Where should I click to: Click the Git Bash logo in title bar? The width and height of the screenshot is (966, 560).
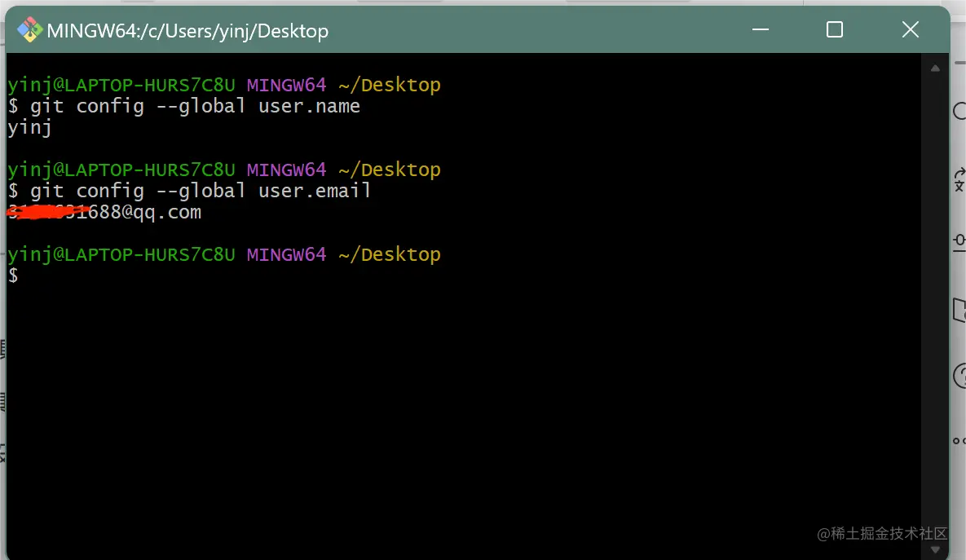coord(29,30)
